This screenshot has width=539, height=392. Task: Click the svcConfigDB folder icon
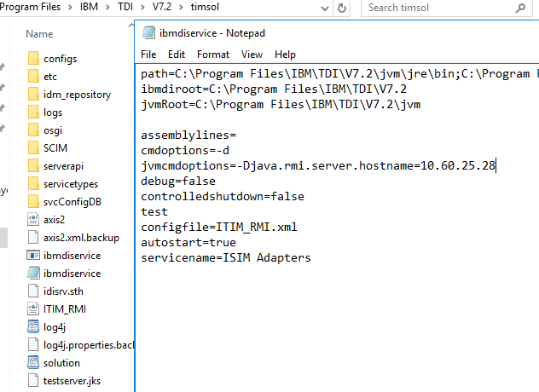33,201
